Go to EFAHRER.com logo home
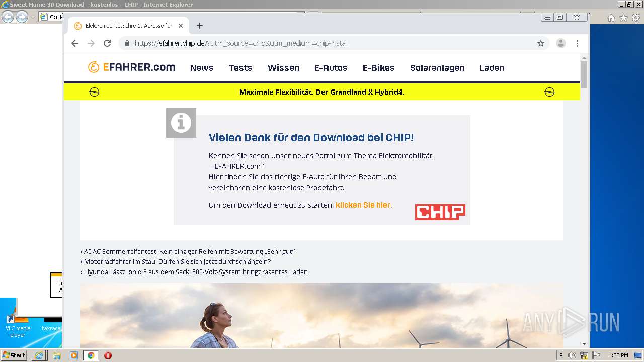The width and height of the screenshot is (644, 362). (131, 67)
